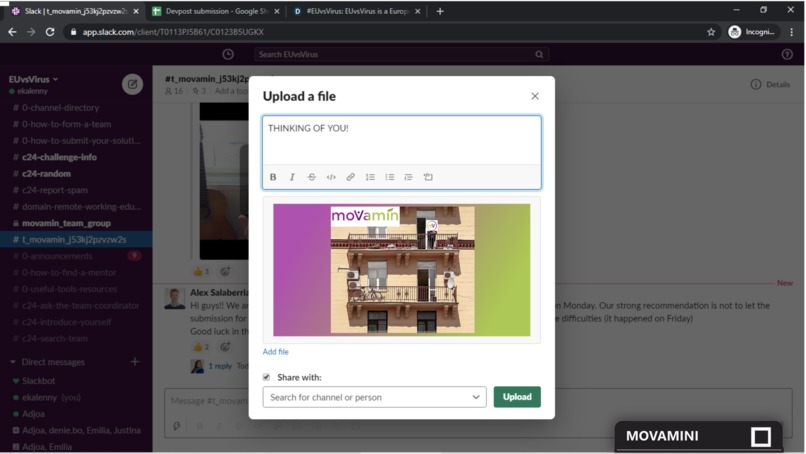View channel members count 16
Viewport: 806px width, 454px height.
[x=174, y=91]
